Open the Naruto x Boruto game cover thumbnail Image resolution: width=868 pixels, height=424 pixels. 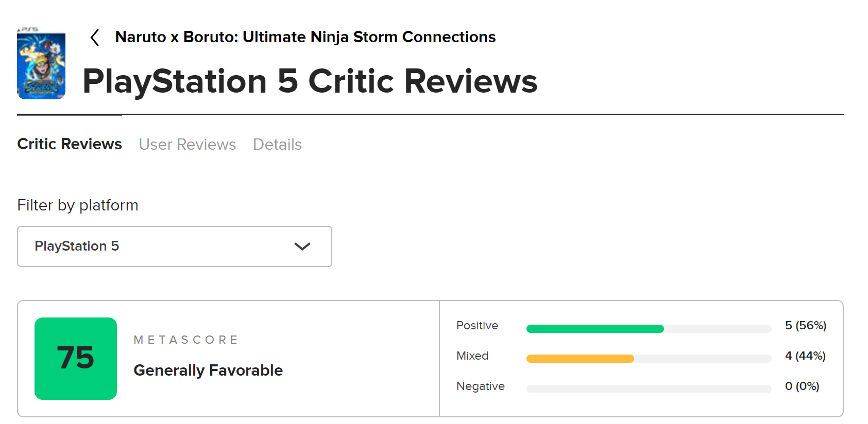click(41, 64)
